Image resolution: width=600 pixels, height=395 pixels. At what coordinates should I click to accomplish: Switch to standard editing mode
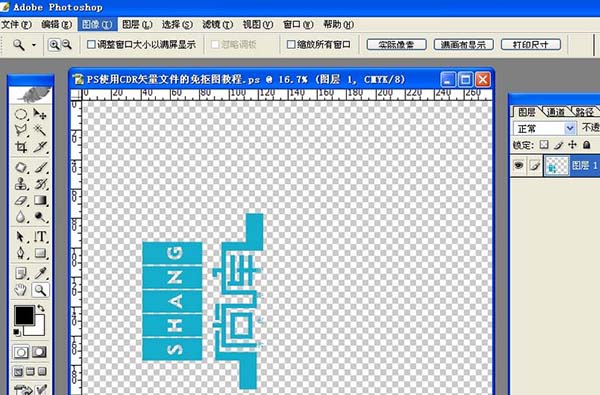21,352
